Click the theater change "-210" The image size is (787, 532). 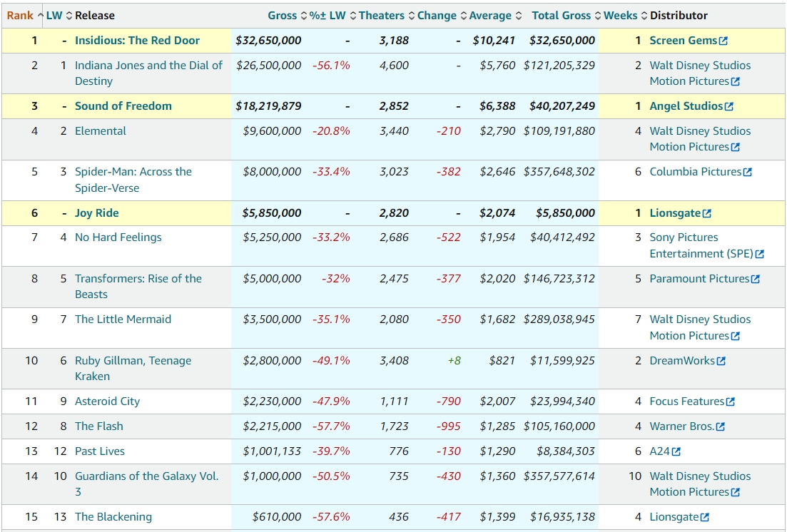(449, 131)
